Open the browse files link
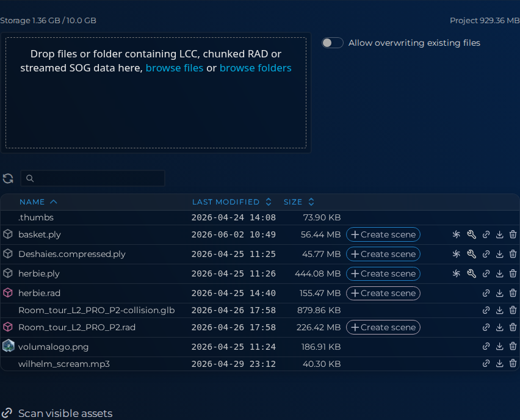520x420 pixels. 175,68
